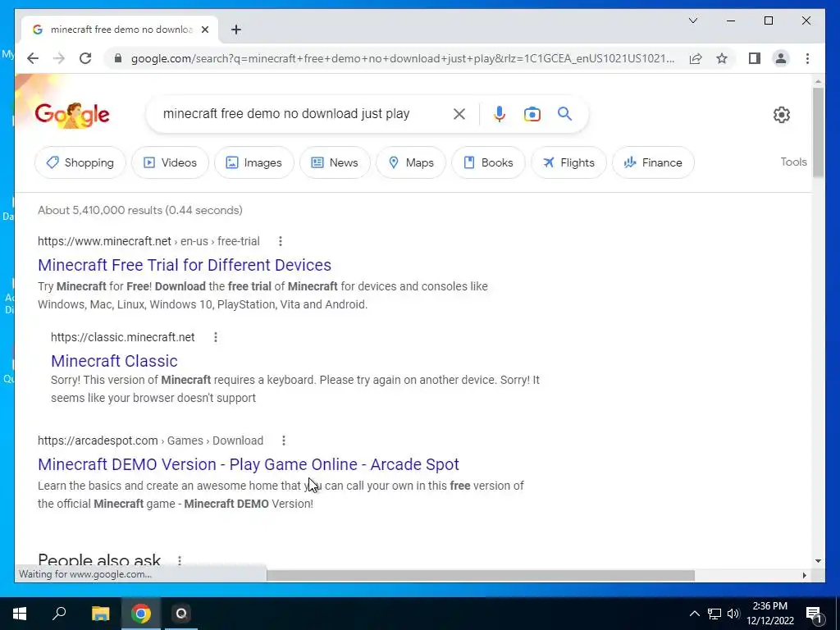Open the notification center

813,614
